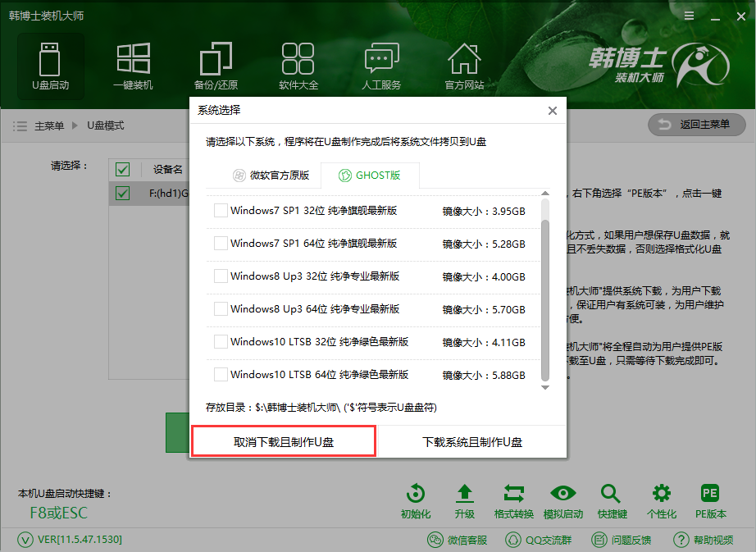Select the PE版本 icon
Screen dimensions: 756x552
coord(708,499)
